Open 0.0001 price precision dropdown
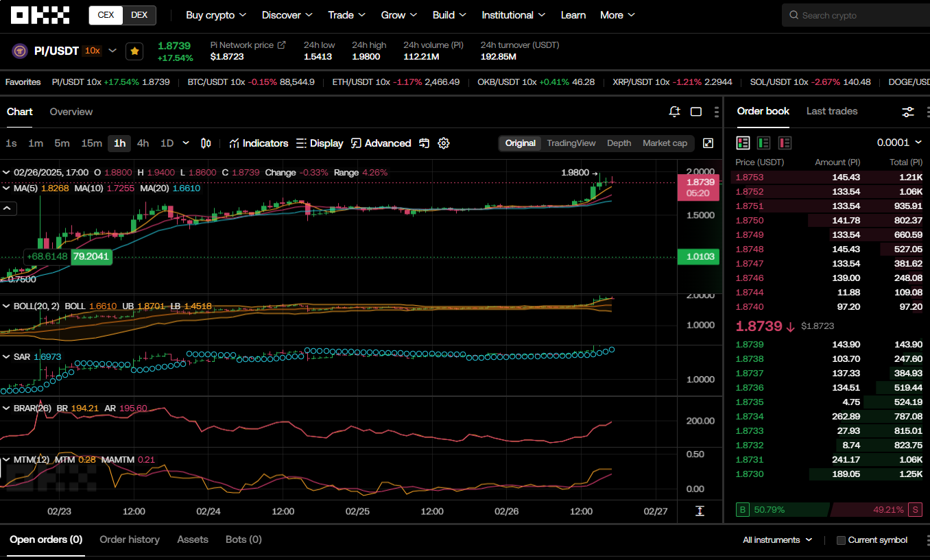 tap(899, 143)
